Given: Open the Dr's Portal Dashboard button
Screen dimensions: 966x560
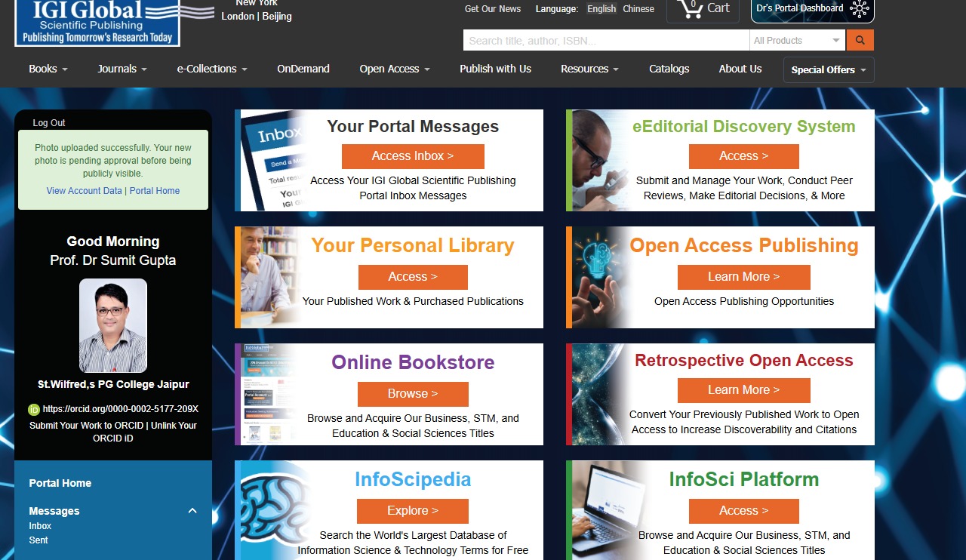Looking at the screenshot, I should point(812,10).
